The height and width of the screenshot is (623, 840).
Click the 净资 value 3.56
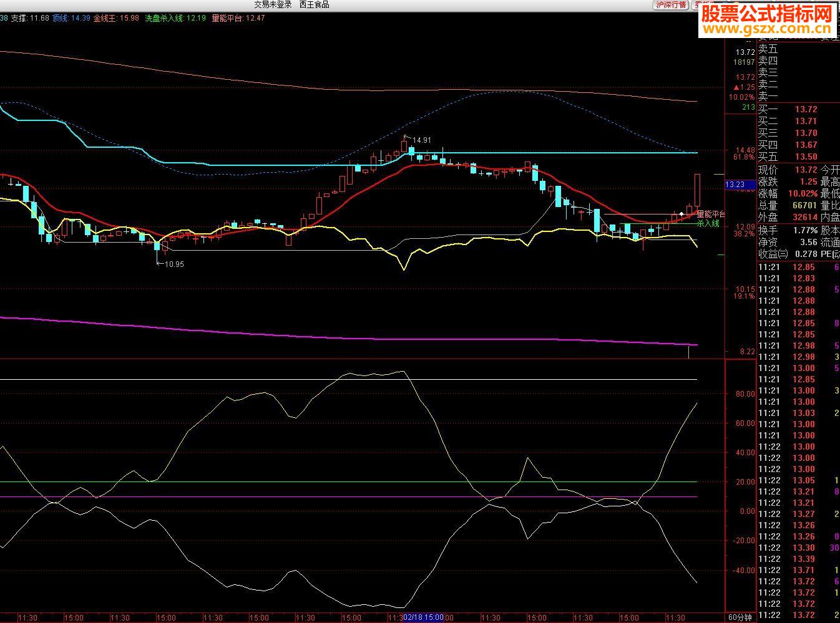pos(808,242)
